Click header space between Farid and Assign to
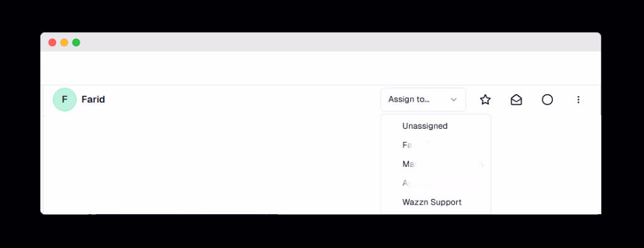 [243, 99]
